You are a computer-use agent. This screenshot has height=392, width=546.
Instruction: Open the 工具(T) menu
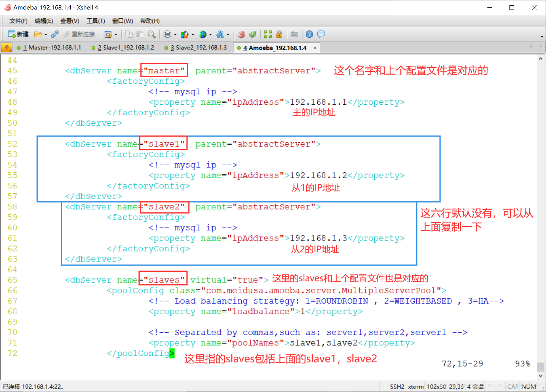coord(96,21)
